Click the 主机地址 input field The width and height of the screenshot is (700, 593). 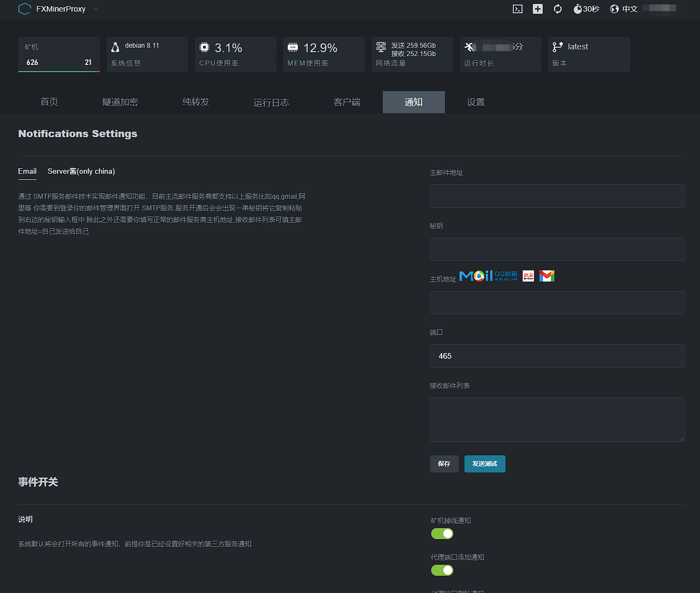pos(557,303)
